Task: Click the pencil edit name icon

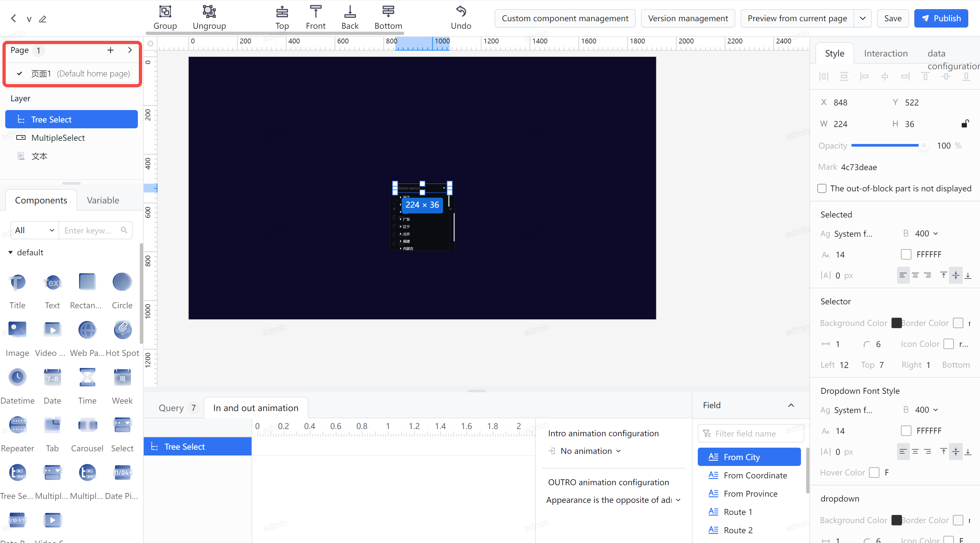Action: click(x=42, y=19)
